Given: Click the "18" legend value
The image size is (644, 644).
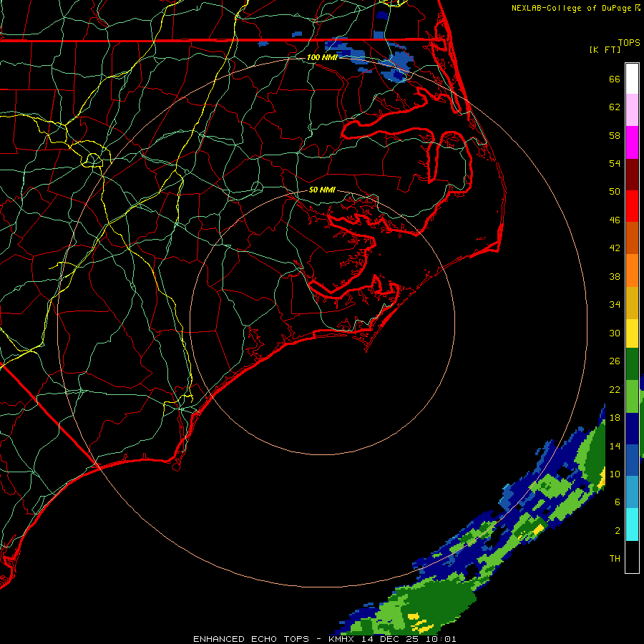Looking at the screenshot, I should tap(615, 418).
